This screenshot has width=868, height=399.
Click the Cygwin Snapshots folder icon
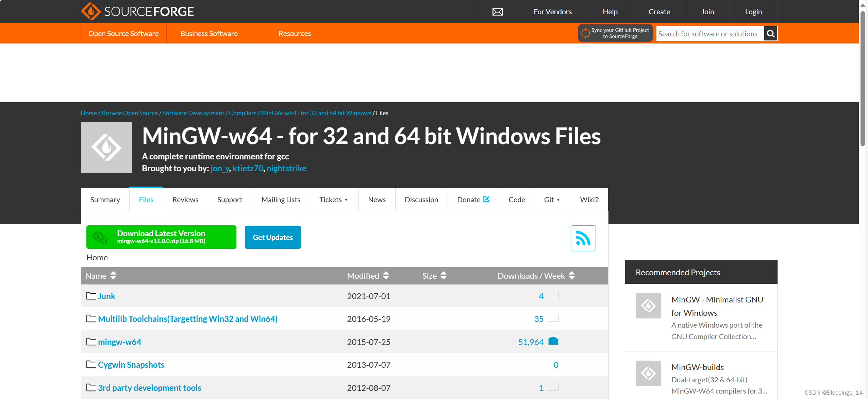click(91, 364)
